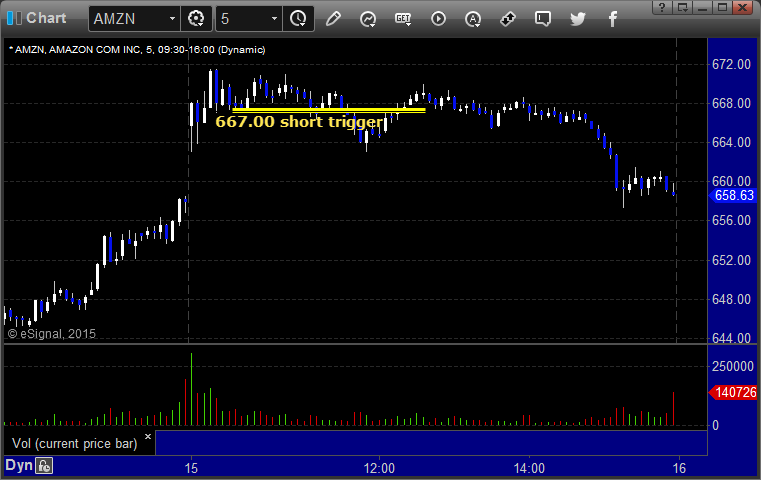Open the symbol settings gear icon
Image resolution: width=761 pixels, height=480 pixels.
point(196,18)
